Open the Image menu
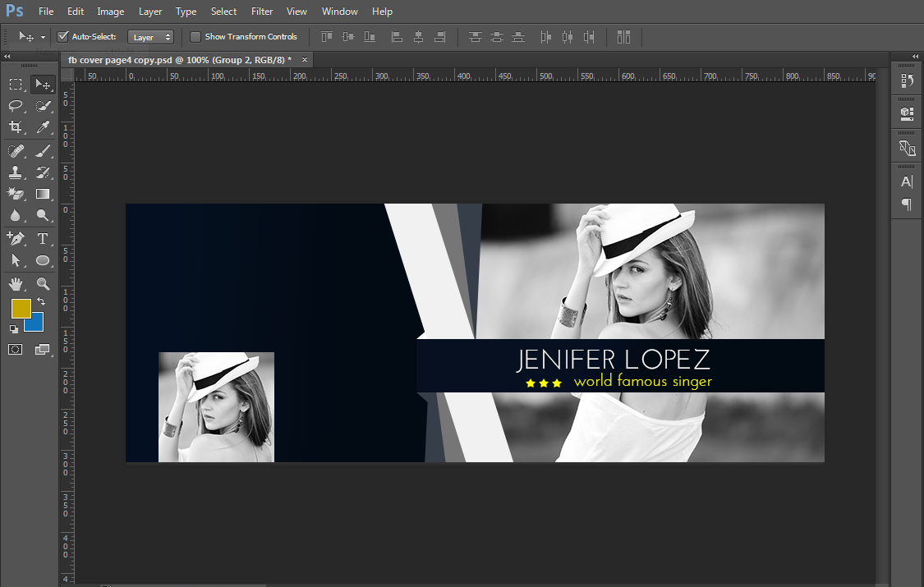 point(111,11)
